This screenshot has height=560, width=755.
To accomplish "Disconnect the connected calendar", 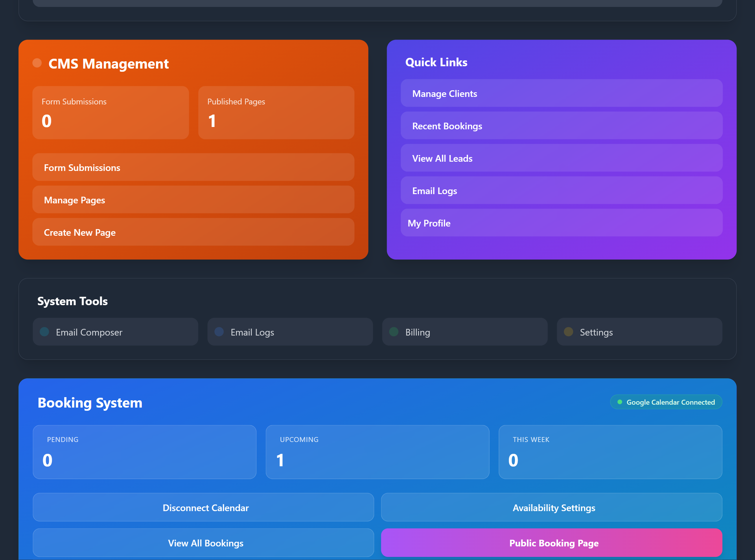I will [205, 507].
